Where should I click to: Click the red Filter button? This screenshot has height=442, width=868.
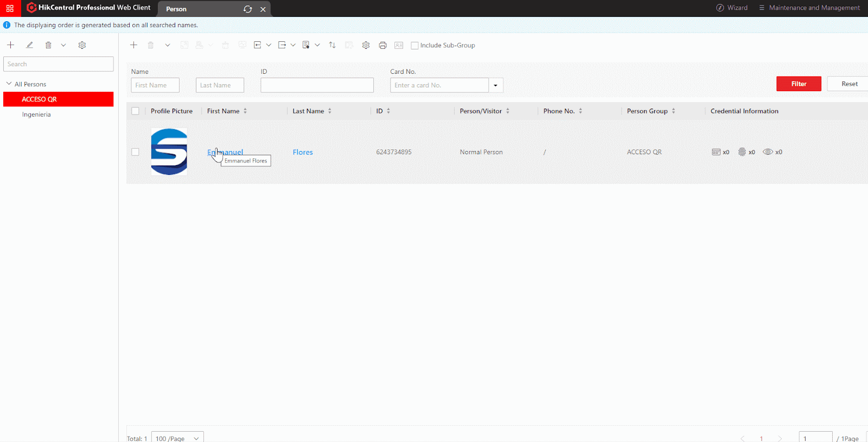point(799,84)
